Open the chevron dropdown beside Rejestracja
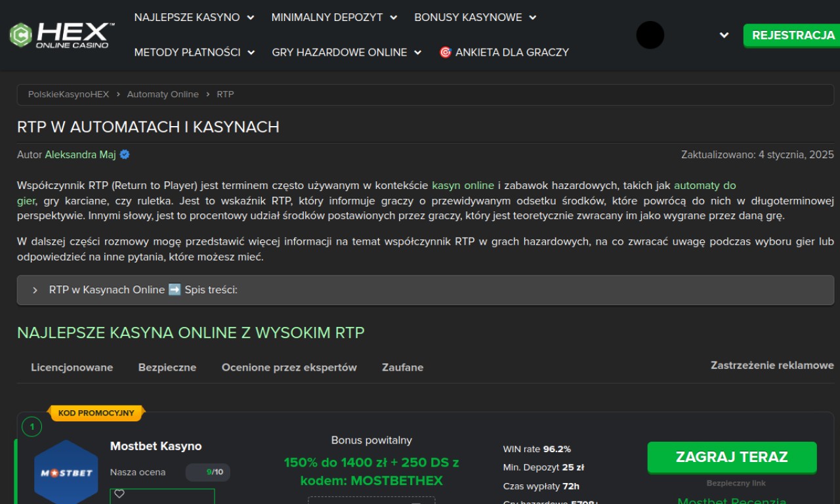The width and height of the screenshot is (840, 504). 724,35
